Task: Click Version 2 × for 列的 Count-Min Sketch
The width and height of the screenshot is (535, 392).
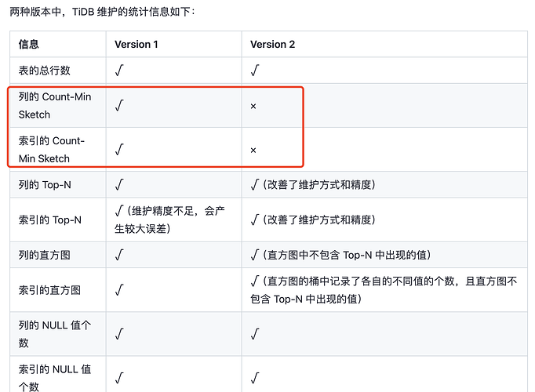Action: [253, 106]
